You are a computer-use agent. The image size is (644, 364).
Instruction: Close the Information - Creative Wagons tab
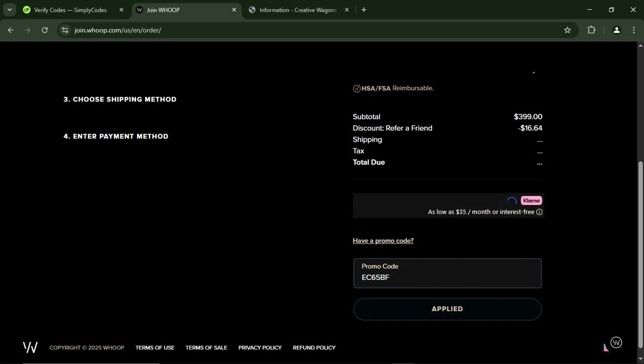click(x=347, y=10)
